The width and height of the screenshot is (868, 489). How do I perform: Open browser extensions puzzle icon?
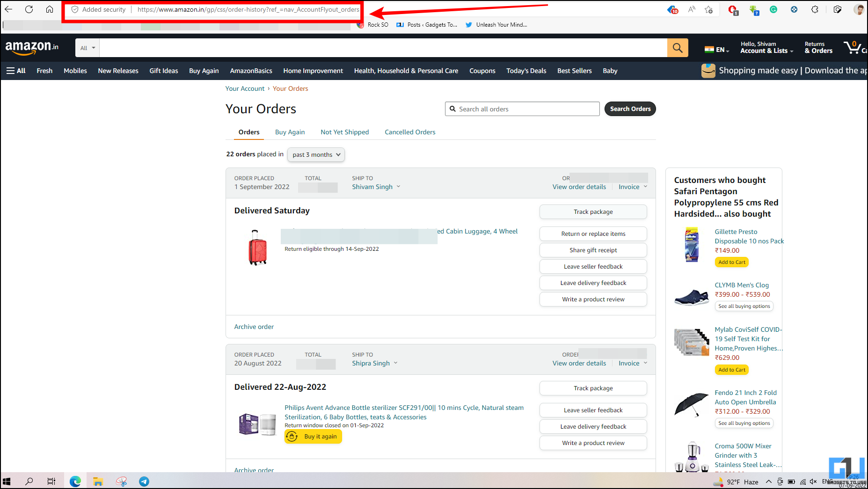pos(815,9)
